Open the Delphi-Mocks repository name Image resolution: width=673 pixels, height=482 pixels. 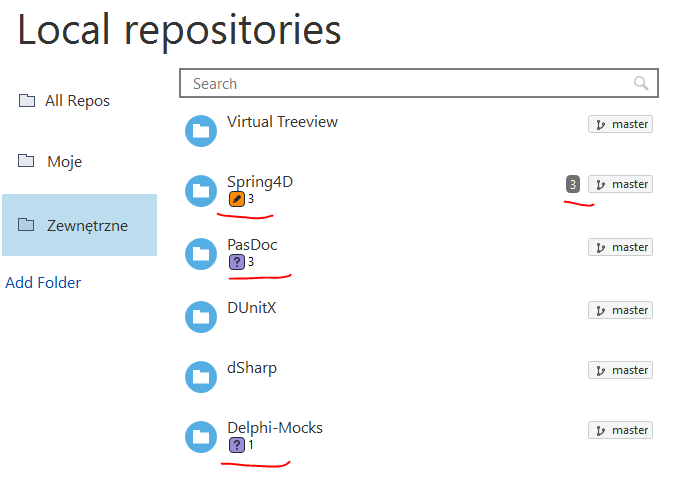(x=275, y=427)
